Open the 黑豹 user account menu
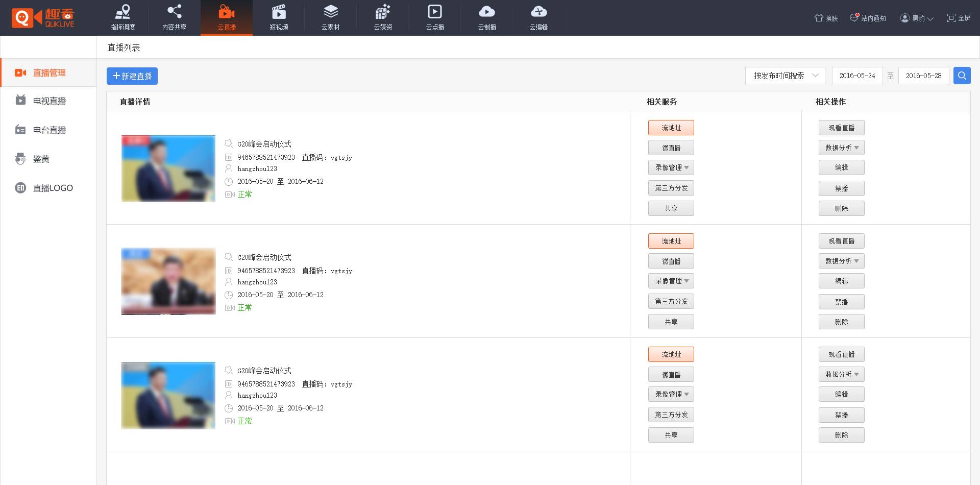This screenshot has height=485, width=980. 917,18
